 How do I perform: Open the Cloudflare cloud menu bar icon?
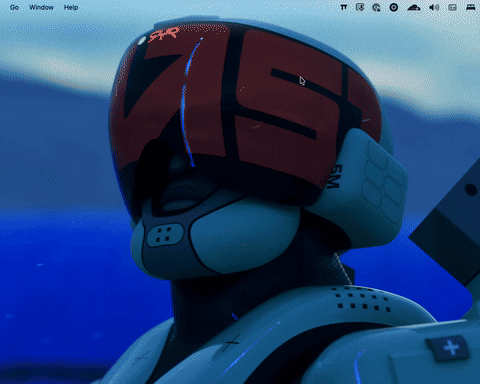[414, 7]
